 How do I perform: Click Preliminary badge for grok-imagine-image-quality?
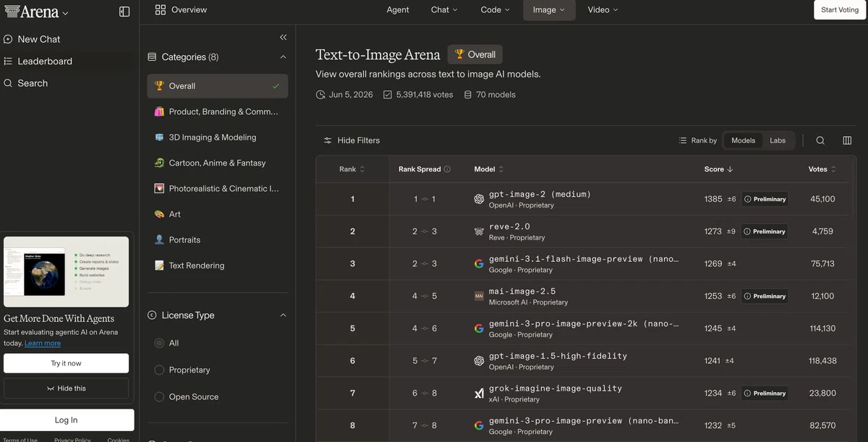click(x=765, y=394)
